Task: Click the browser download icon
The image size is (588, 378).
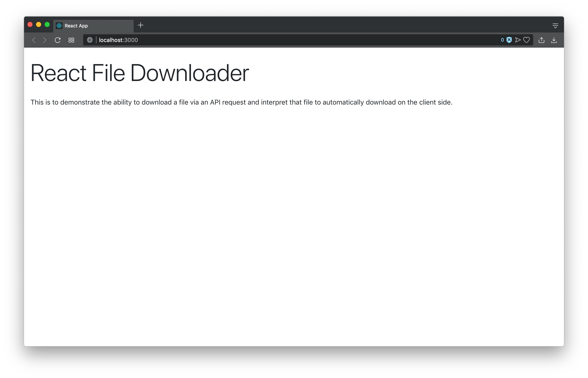Action: (555, 40)
